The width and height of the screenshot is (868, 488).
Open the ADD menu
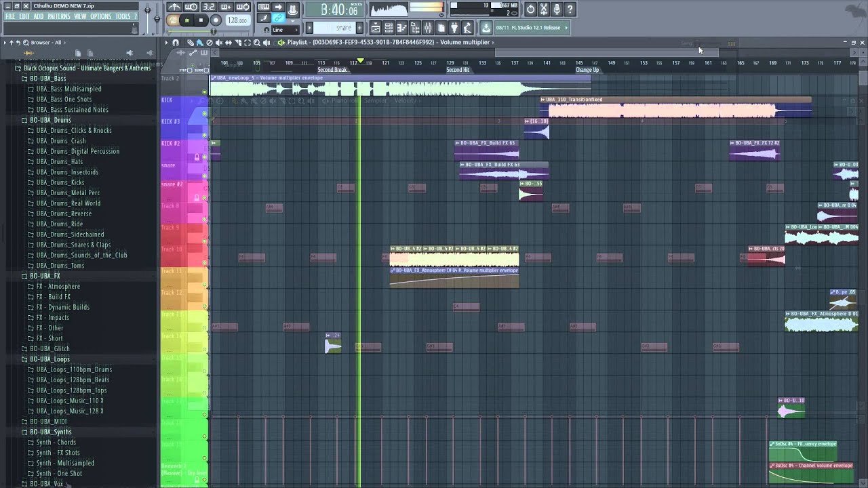(39, 16)
